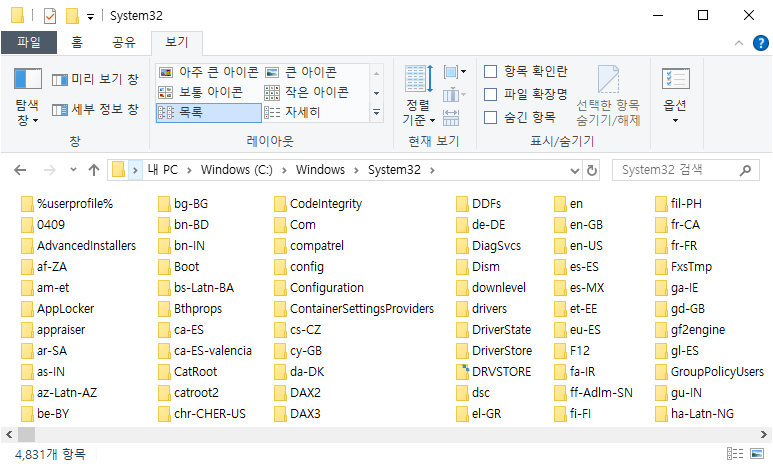Open the quick access toolbar customize dropdown
773x467 pixels.
tap(90, 17)
